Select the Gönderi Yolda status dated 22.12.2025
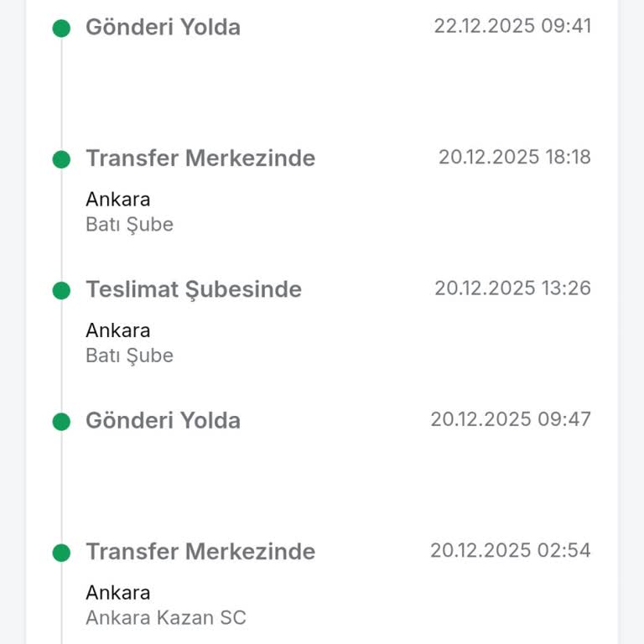This screenshot has height=644, width=644. coord(163,27)
